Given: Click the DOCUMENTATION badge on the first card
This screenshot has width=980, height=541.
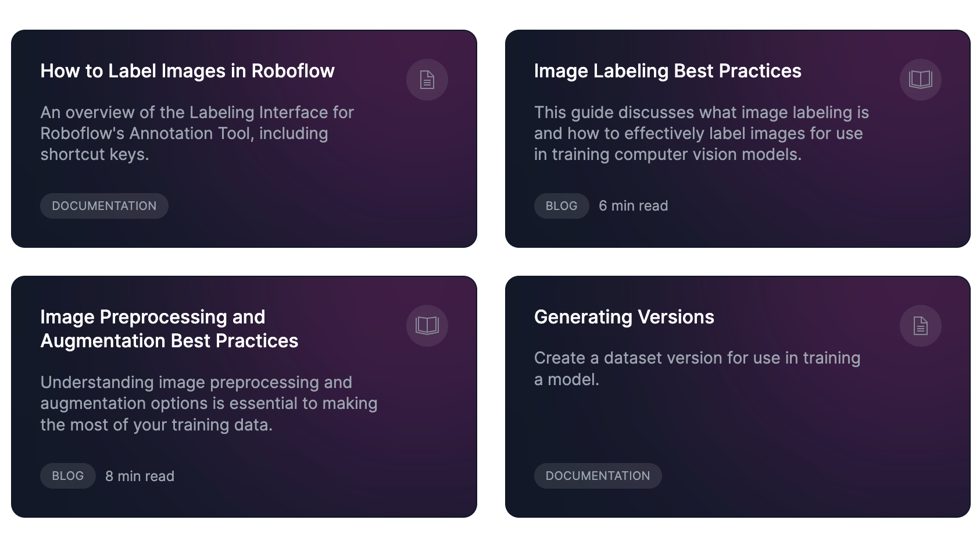Looking at the screenshot, I should 104,205.
